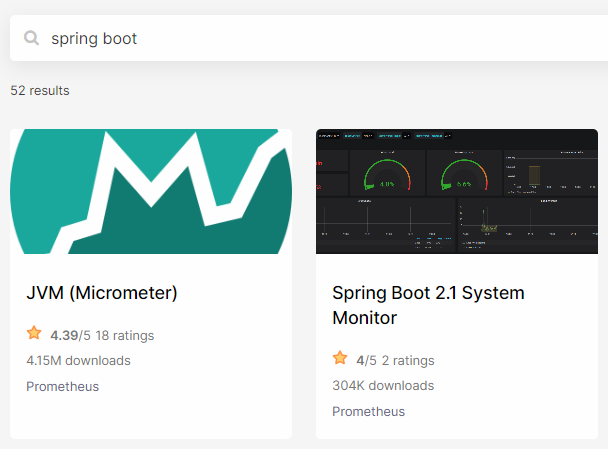608x449 pixels.
Task: Click the '18 ratings' text
Action: point(125,335)
